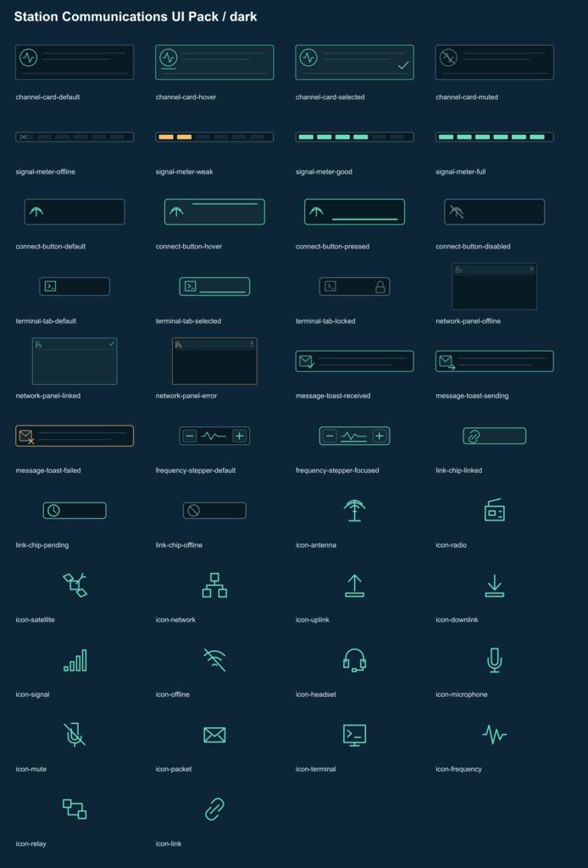The image size is (588, 868).
Task: Click the crossed antenna icon in connect-button-disabled
Action: (x=457, y=211)
